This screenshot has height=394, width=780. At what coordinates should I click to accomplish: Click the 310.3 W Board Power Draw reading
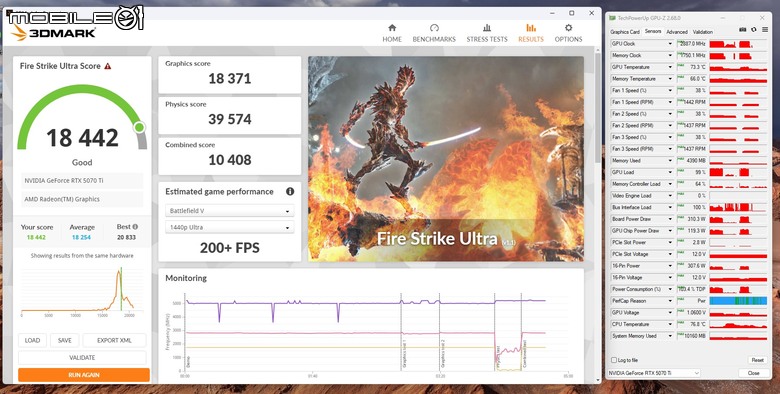(x=697, y=219)
